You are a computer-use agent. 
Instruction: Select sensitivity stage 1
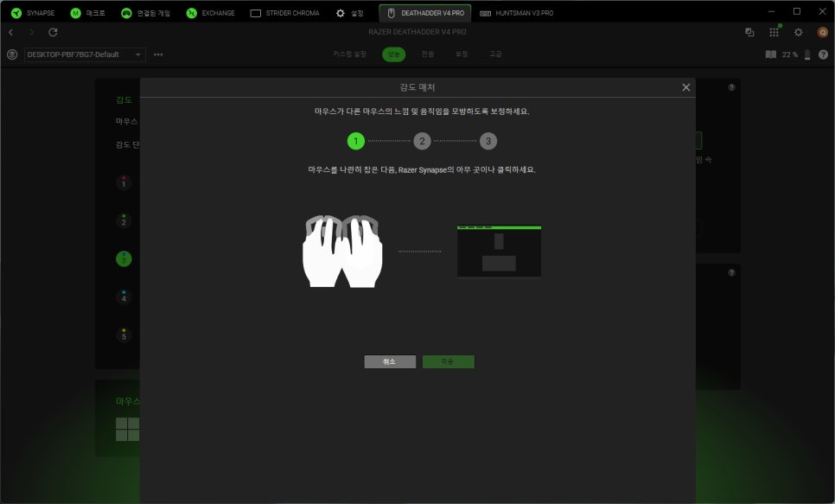coord(124,182)
